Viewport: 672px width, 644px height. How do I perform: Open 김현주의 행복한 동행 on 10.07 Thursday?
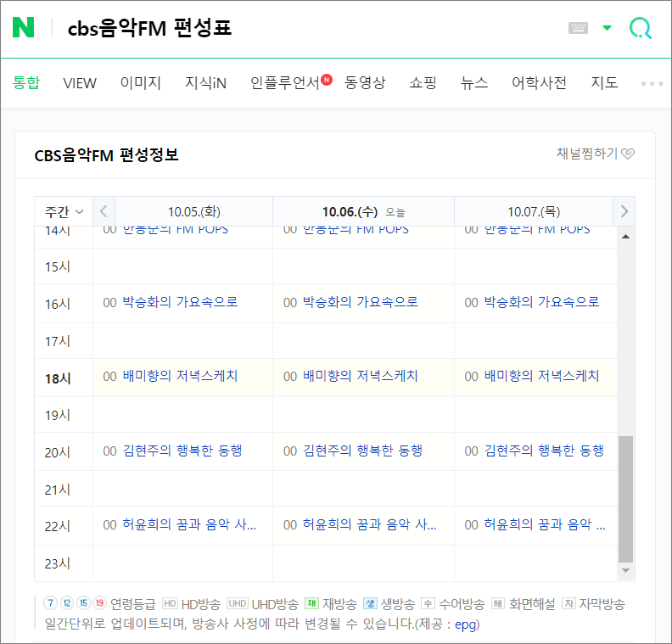click(x=544, y=451)
